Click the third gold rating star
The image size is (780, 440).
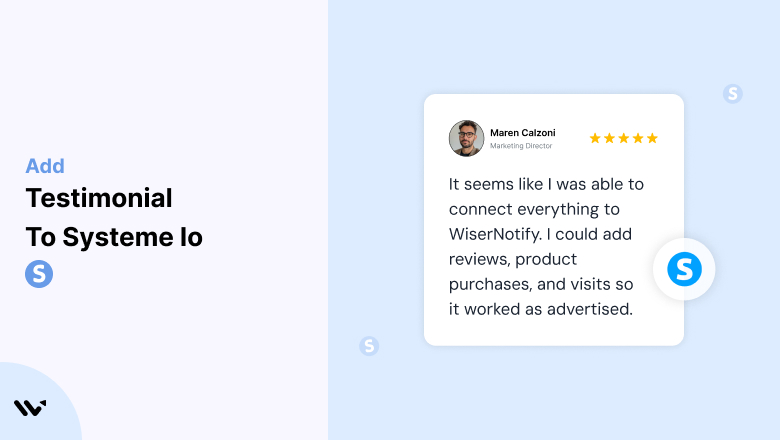(624, 138)
